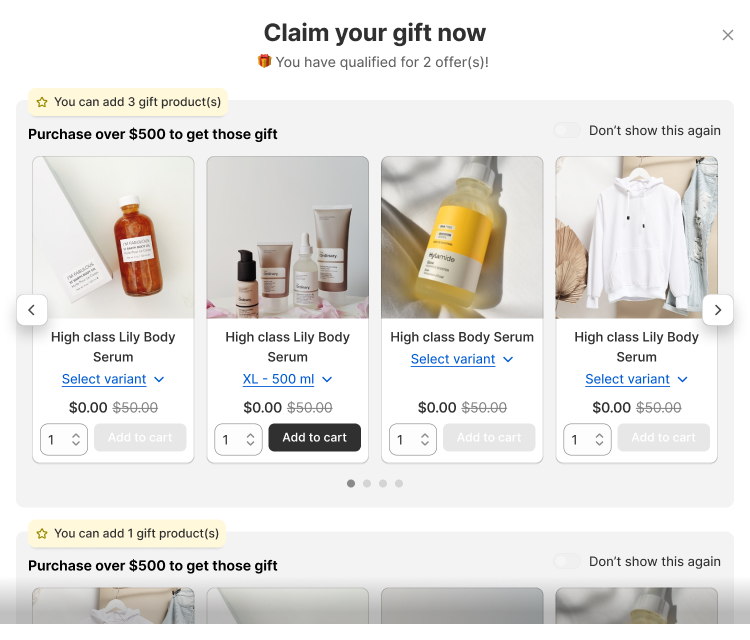This screenshot has width=750, height=640.
Task: Go to the second carousel page dot
Action: (367, 483)
